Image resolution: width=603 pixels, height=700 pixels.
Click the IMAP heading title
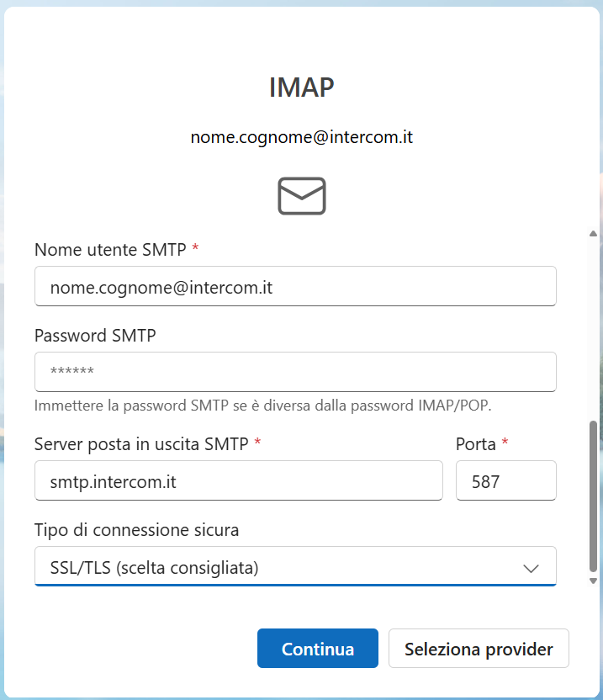(x=301, y=87)
